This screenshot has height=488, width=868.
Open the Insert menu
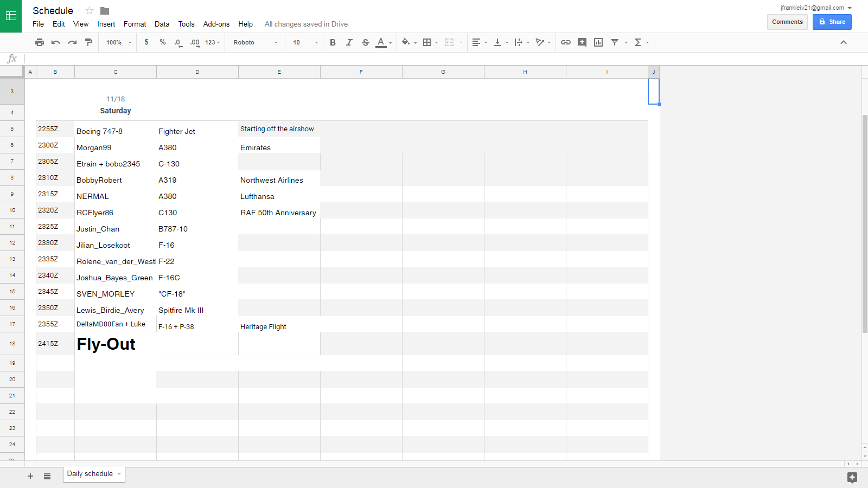[x=106, y=24]
